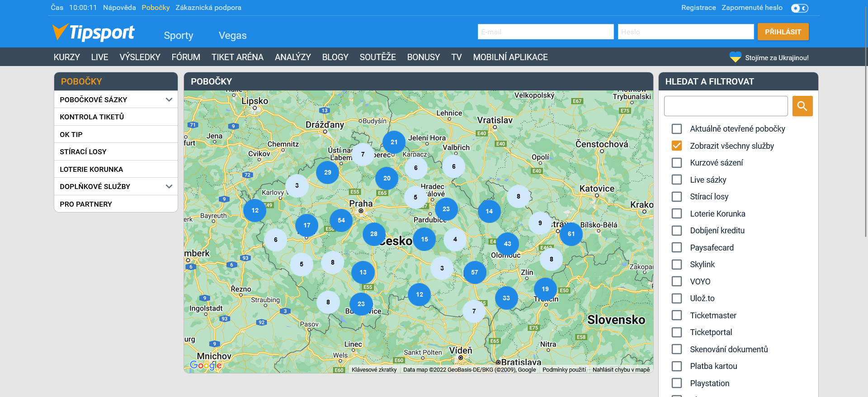Viewport: 868px width, 397px height.
Task: Check Aktuálně otevřené pobočky
Action: (677, 129)
